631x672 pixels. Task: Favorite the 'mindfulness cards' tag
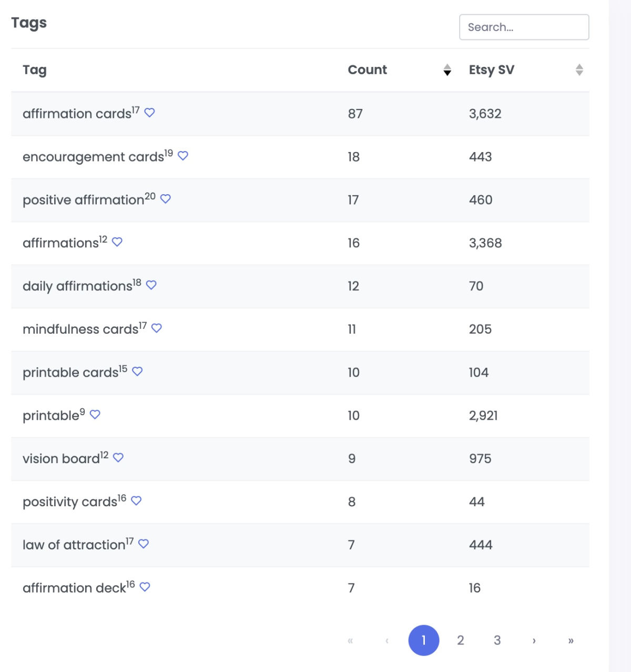[x=157, y=328]
